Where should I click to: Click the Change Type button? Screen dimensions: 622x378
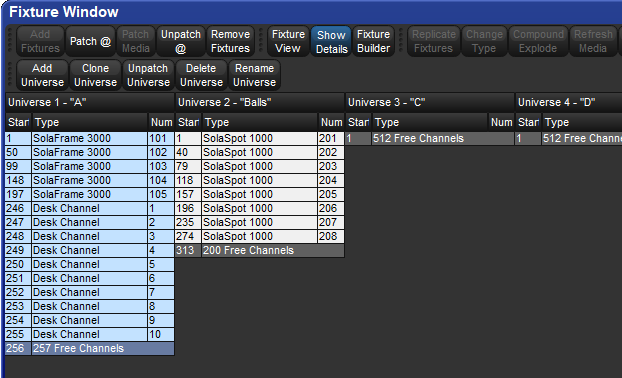click(484, 41)
